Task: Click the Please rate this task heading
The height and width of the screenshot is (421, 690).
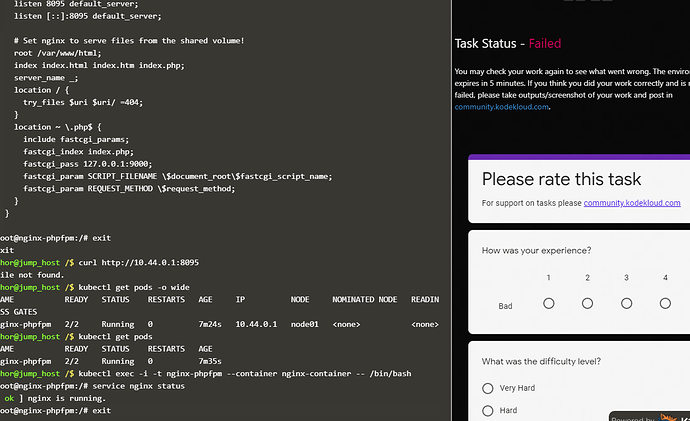Action: 561,180
